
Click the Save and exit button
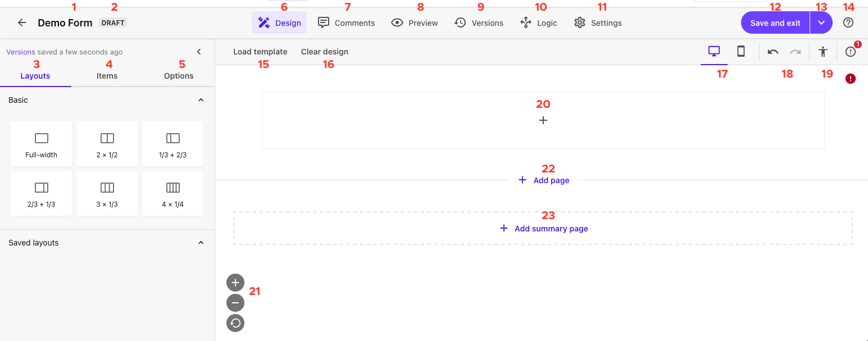tap(775, 22)
